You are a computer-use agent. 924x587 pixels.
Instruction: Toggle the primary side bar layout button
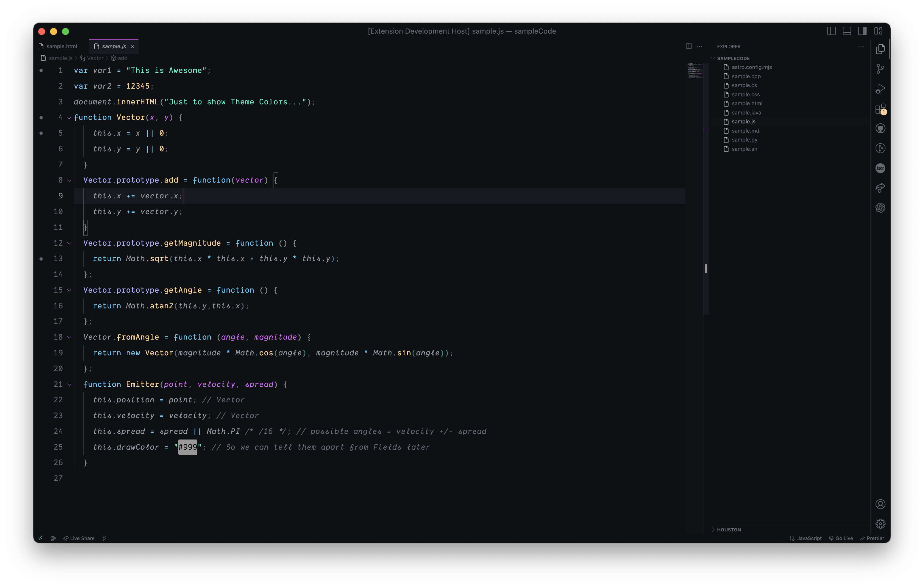(x=831, y=32)
